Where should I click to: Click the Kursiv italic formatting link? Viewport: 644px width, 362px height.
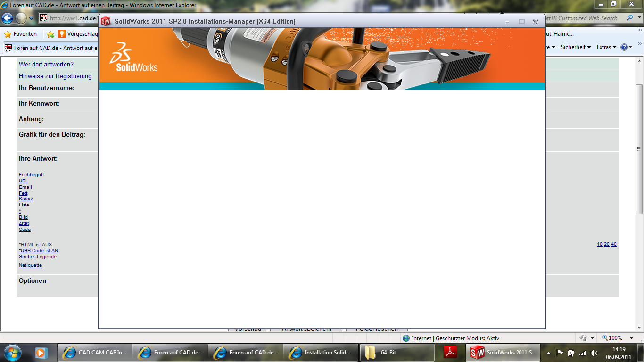26,199
